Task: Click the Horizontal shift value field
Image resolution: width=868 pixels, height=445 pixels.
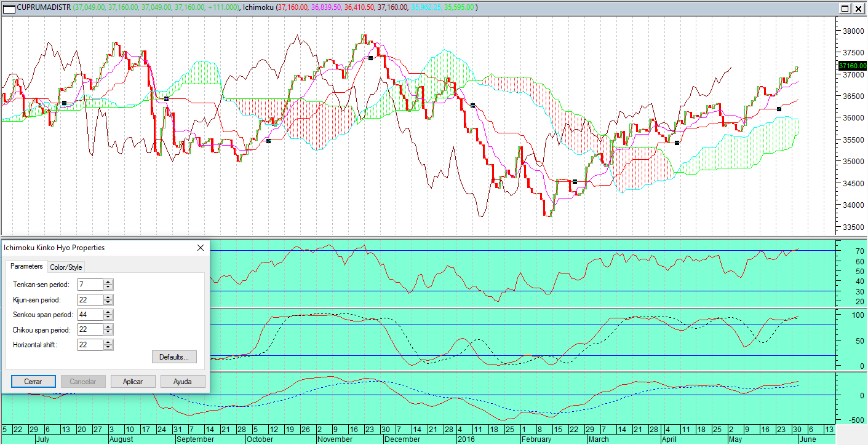Action: pos(89,344)
